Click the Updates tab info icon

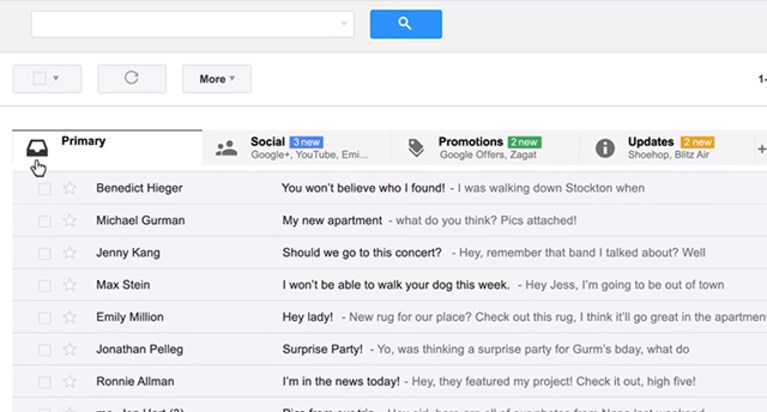pyautogui.click(x=605, y=148)
